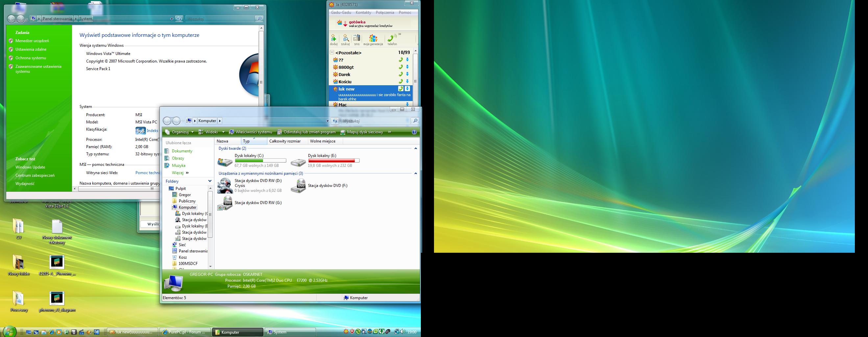Open Ochrona systemu link
868x337 pixels.
click(31, 58)
